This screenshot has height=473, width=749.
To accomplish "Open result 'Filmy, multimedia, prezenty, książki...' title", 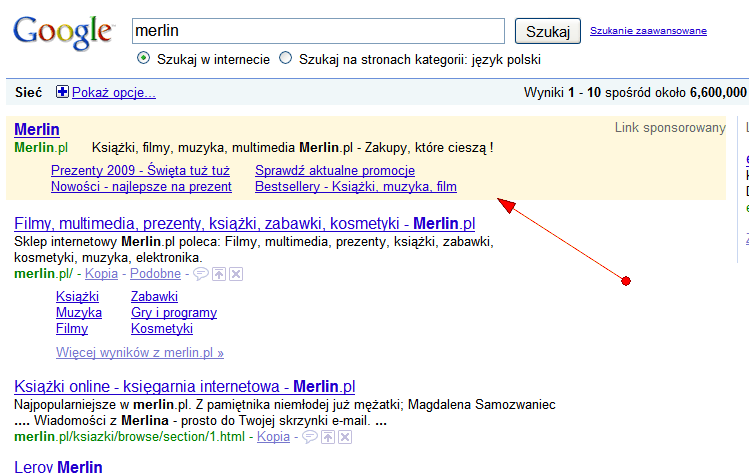I will click(x=245, y=223).
